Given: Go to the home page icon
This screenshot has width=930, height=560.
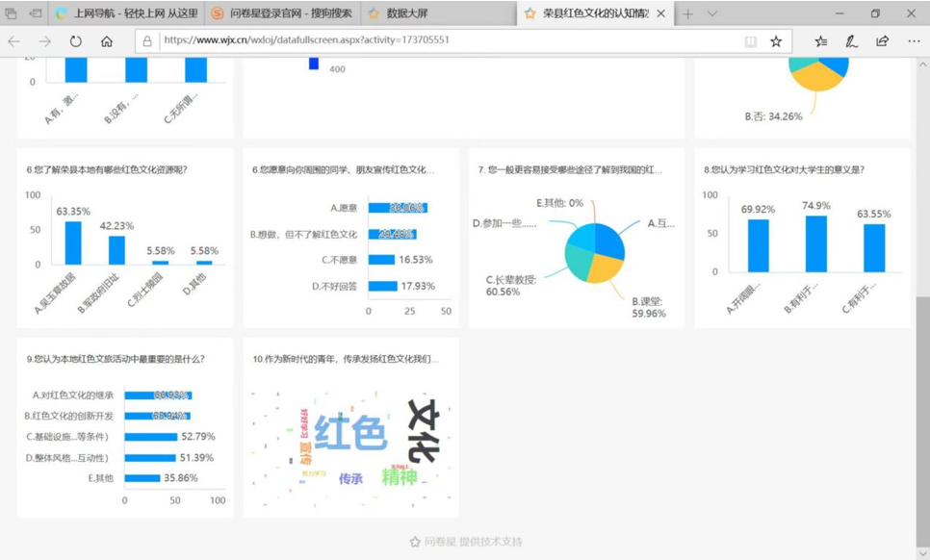Looking at the screenshot, I should point(107,41).
